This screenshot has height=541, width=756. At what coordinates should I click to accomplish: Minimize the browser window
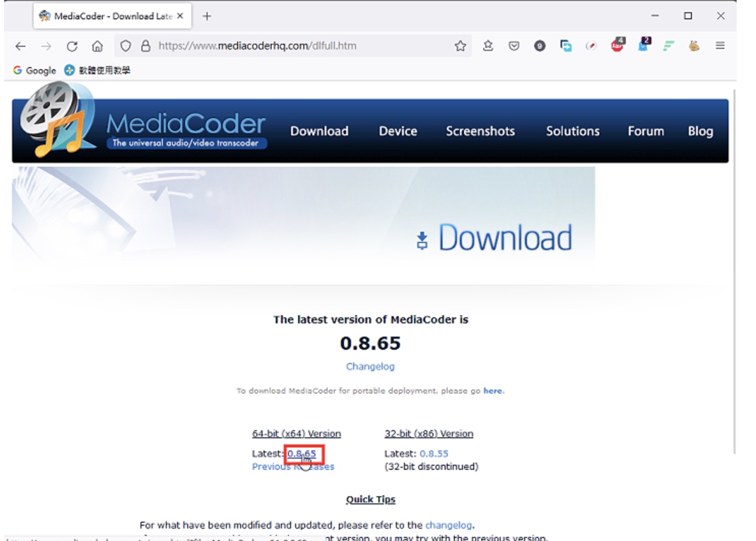pos(655,16)
